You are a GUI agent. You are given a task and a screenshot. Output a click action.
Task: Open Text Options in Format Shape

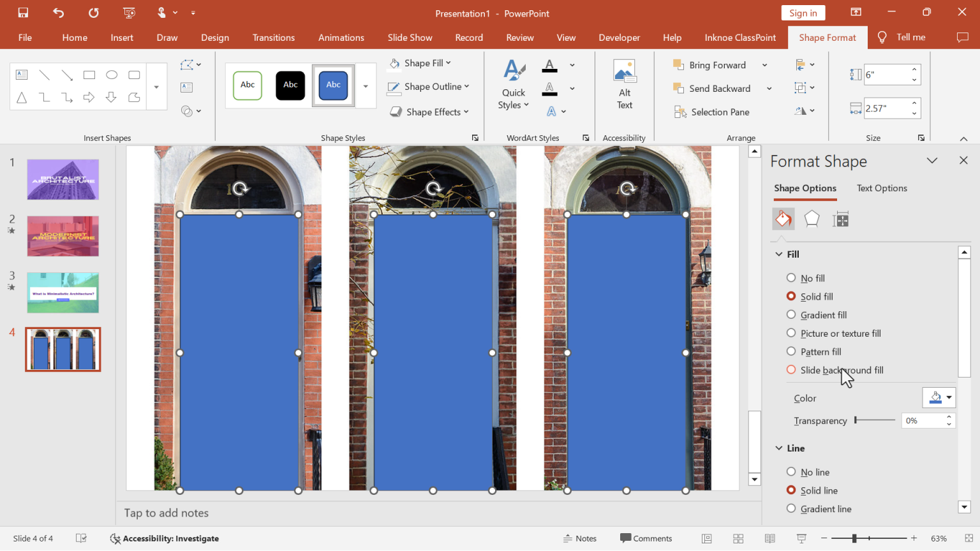[x=882, y=187]
